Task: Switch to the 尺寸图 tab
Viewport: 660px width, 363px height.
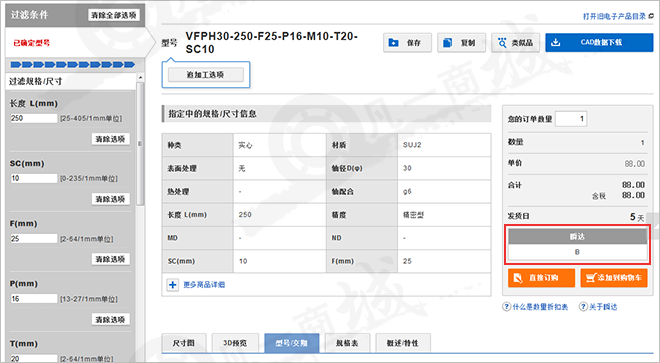Action: coord(184,343)
